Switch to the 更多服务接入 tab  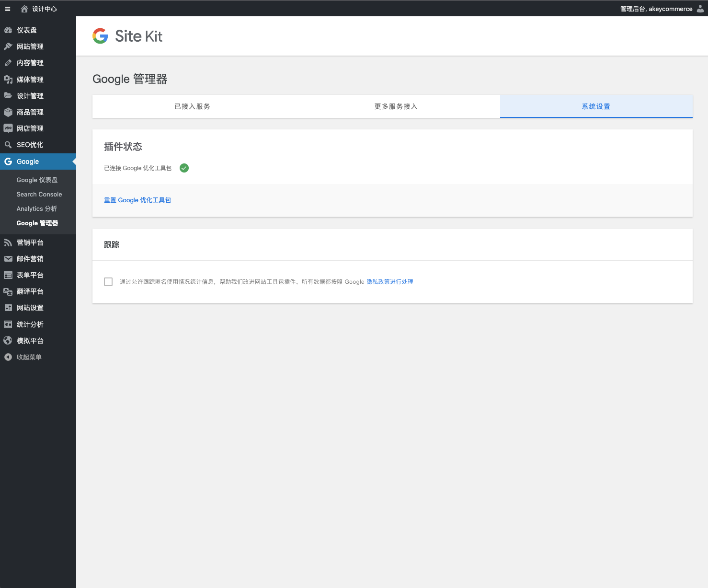pos(396,106)
